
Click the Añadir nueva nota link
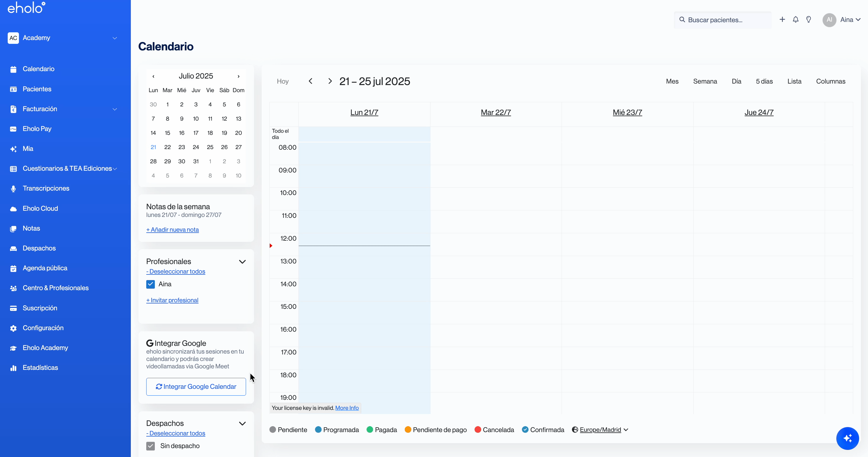[x=173, y=230]
